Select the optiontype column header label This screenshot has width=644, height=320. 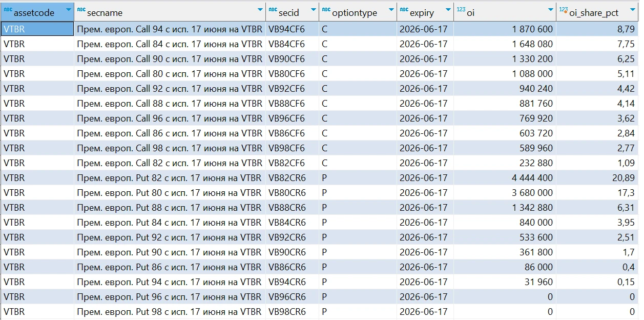[355, 13]
